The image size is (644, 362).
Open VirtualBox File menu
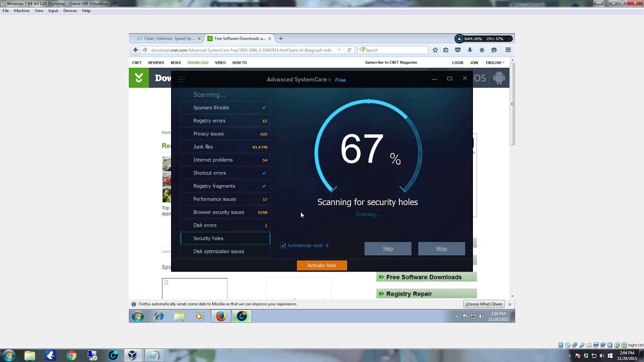pos(6,11)
